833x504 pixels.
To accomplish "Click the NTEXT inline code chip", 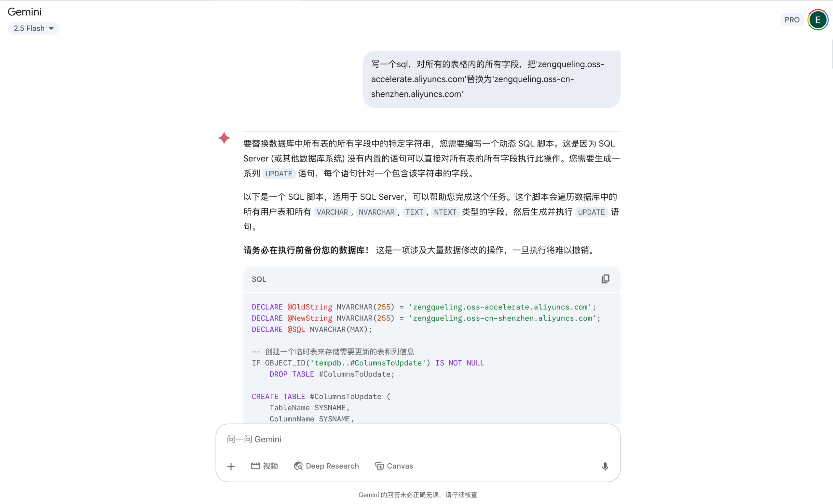I will 445,212.
